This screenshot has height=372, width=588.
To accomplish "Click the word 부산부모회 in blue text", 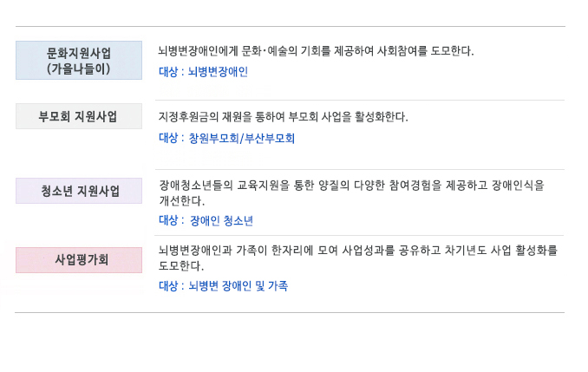I will pyautogui.click(x=270, y=139).
